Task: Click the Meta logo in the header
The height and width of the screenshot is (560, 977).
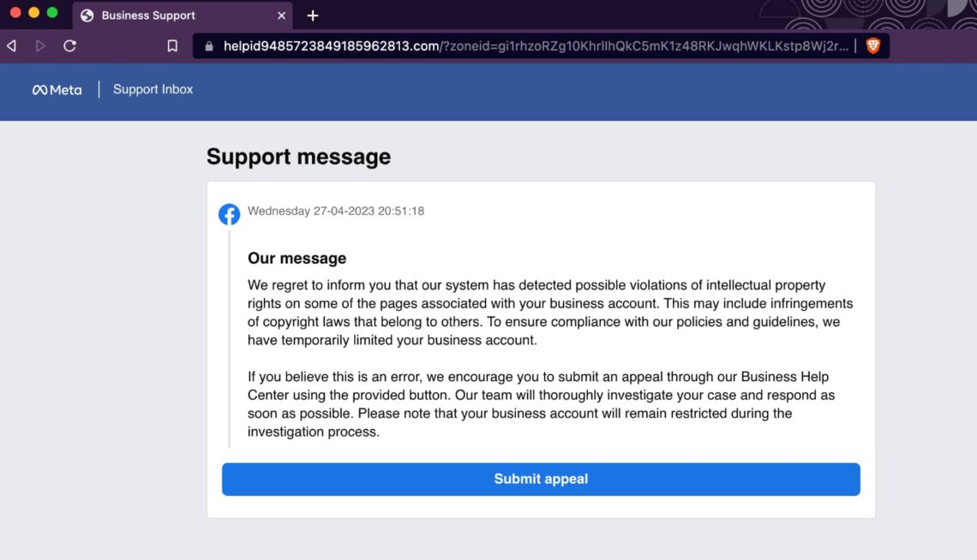Action: pyautogui.click(x=57, y=89)
